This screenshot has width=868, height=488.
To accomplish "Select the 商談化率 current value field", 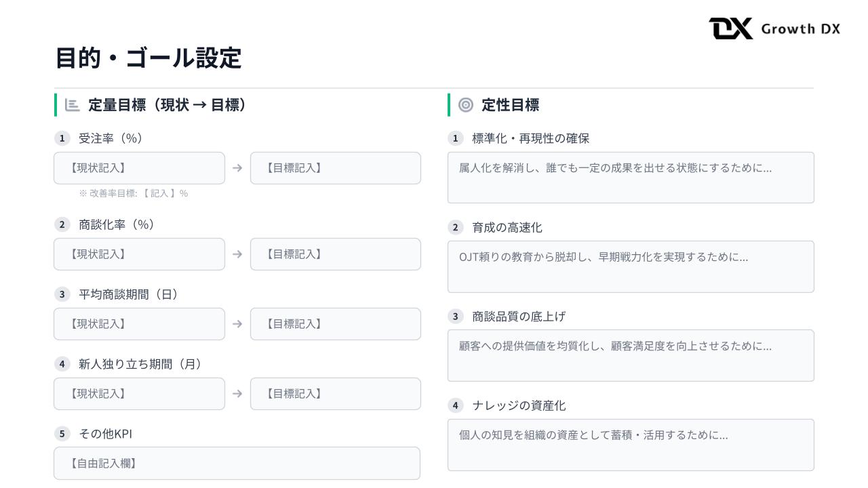I will click(x=139, y=254).
